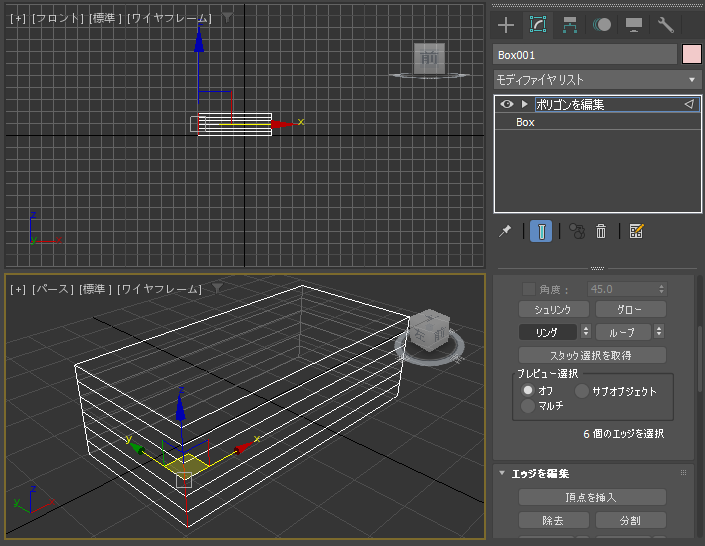Expand the ポリゴンを編集 modifier sub-objects
Screen dimensions: 705x546
[x=524, y=104]
